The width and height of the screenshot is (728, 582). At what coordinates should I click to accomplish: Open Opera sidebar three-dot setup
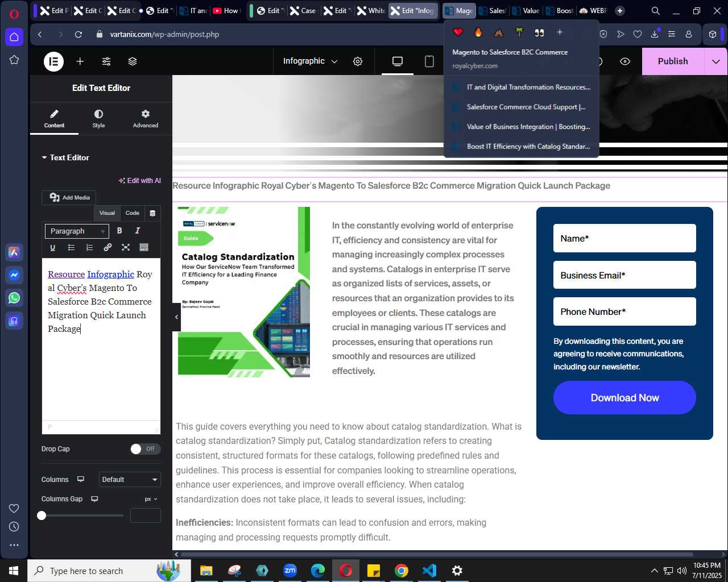point(14,545)
